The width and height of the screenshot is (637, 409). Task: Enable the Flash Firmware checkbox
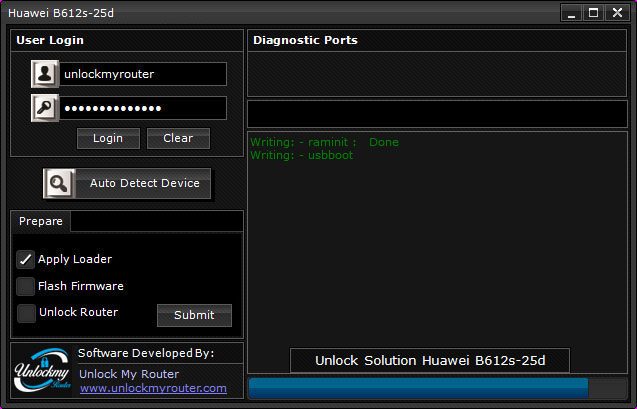point(26,286)
